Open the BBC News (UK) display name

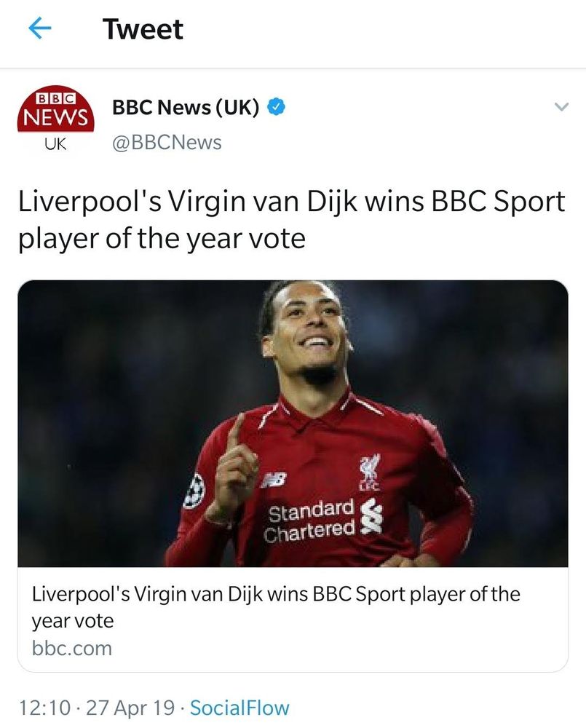coord(186,108)
